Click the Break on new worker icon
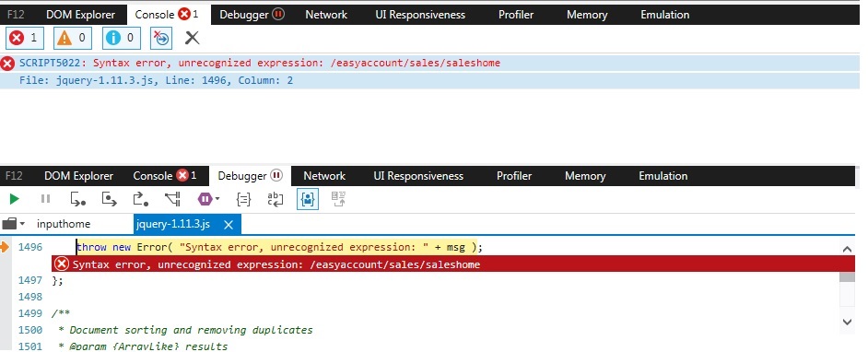 [172, 199]
